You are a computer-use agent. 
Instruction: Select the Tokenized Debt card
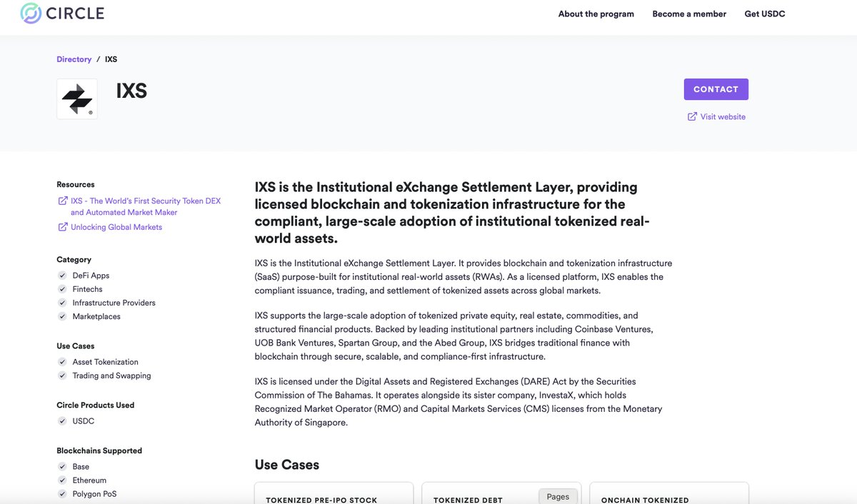(501, 493)
